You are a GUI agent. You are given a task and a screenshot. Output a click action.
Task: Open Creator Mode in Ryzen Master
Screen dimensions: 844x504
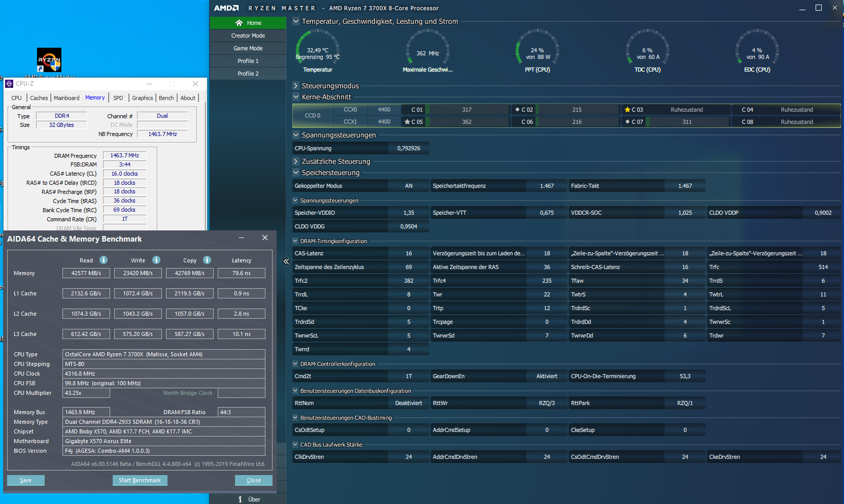coord(248,36)
